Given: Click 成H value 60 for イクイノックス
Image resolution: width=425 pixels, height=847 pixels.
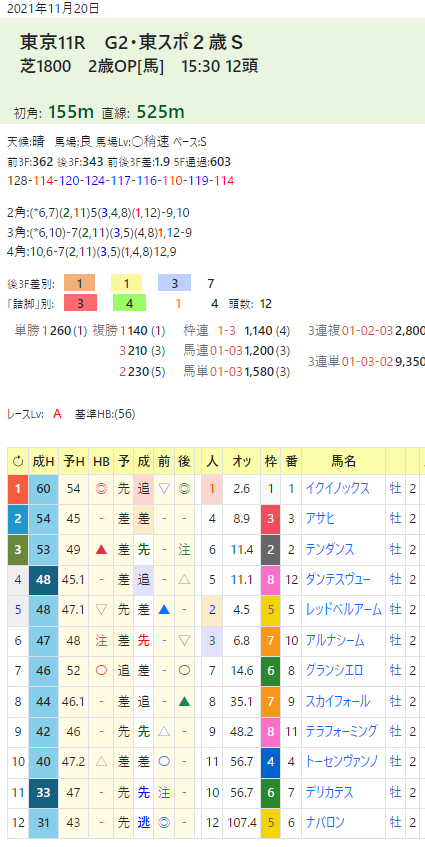Looking at the screenshot, I should tap(43, 489).
